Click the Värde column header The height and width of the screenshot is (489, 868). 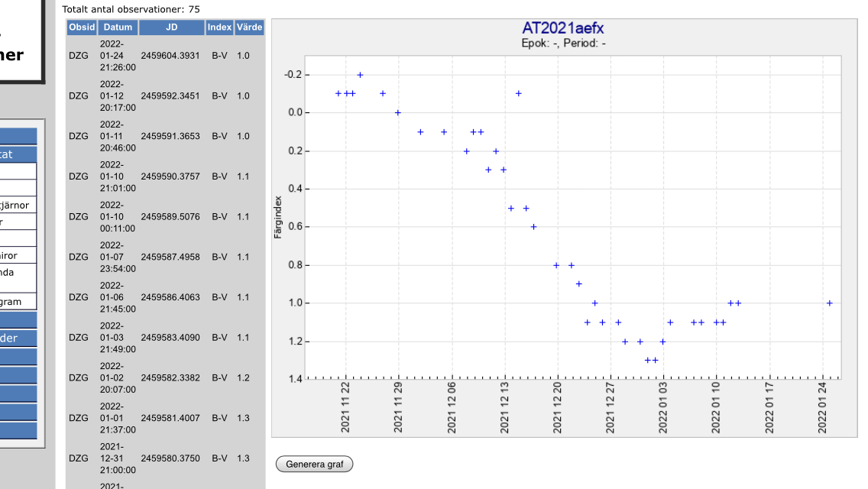point(249,28)
